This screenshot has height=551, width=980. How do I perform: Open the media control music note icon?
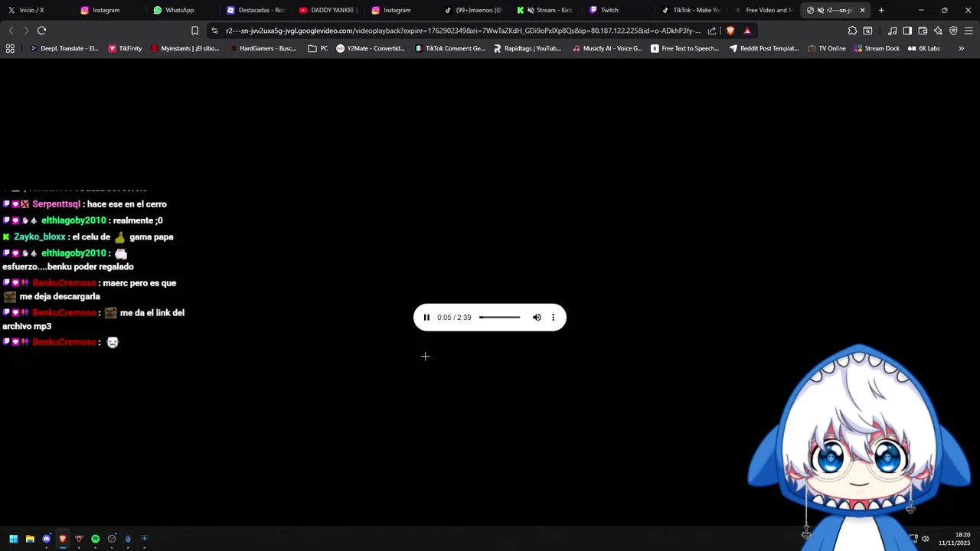click(892, 31)
